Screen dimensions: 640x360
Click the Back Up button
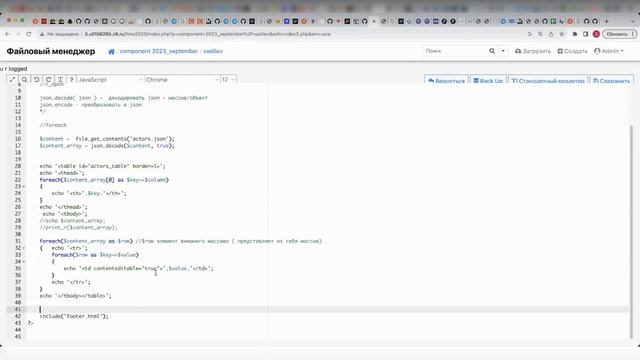(x=488, y=81)
